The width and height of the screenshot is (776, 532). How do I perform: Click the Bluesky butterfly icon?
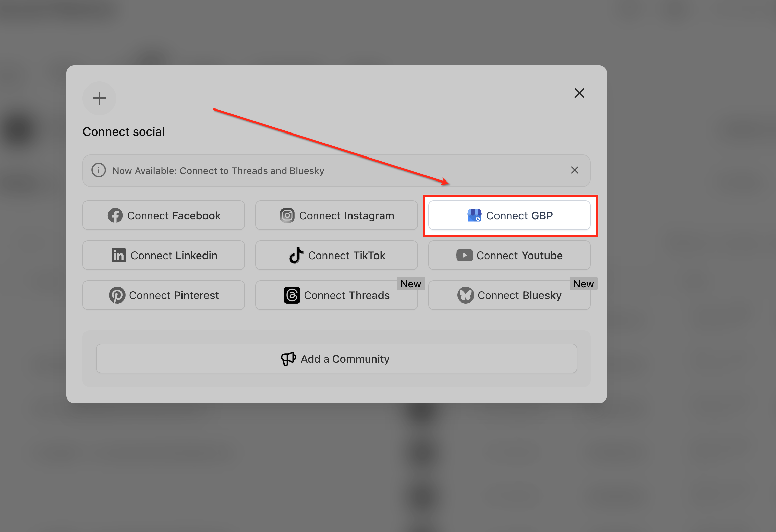[x=465, y=295]
